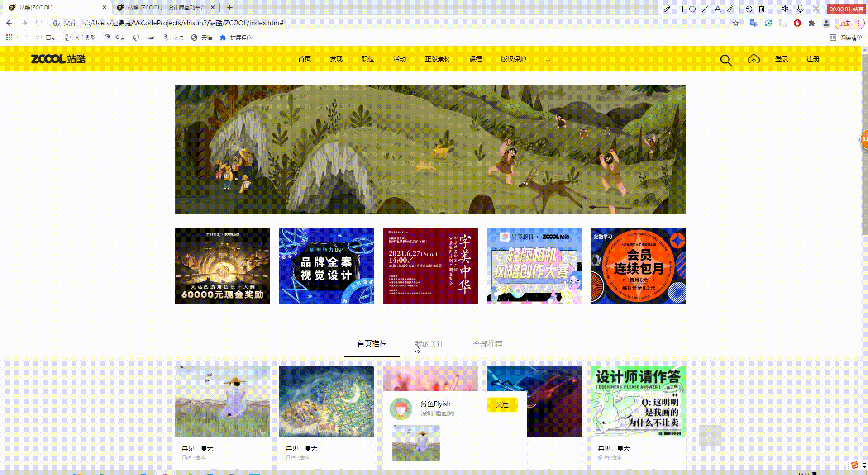Click the ZCOOL 站酷 logo

58,59
